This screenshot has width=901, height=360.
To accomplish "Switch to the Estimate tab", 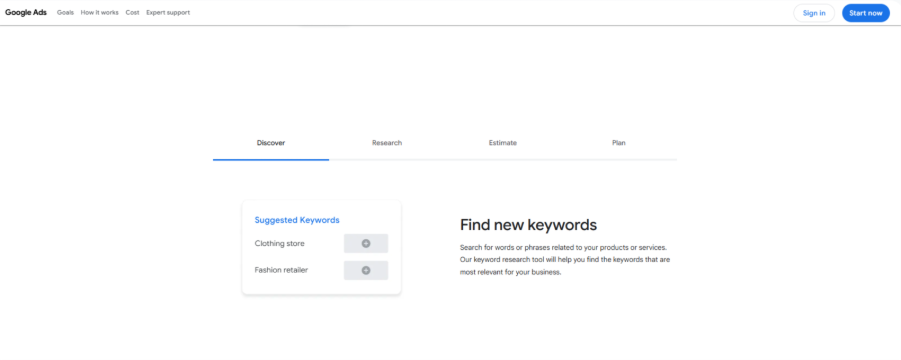I will pyautogui.click(x=503, y=143).
